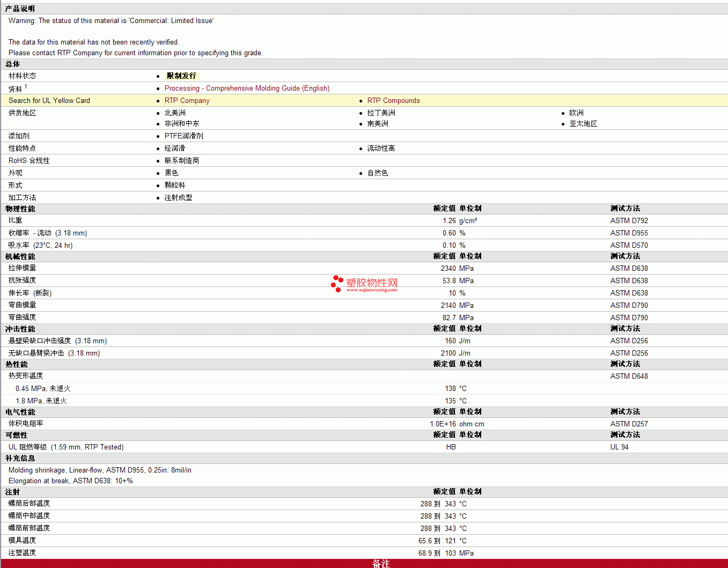Click the 1.0E+16 volume resistivity value
The height and width of the screenshot is (568, 728).
[443, 424]
